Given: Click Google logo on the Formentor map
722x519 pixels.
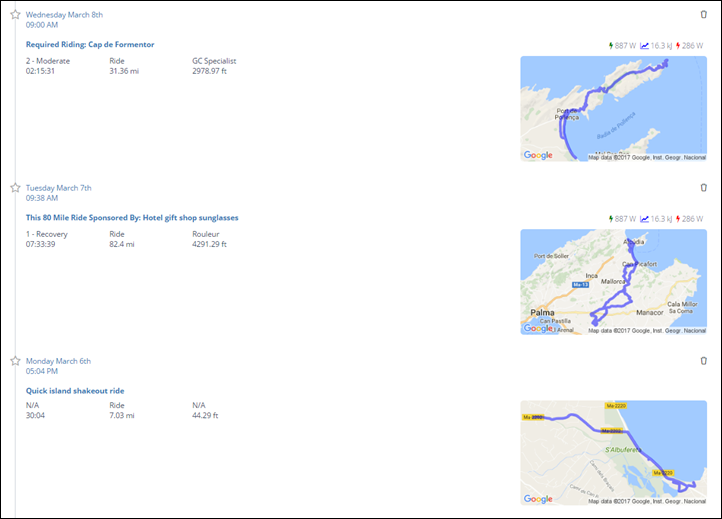Looking at the screenshot, I should point(538,155).
